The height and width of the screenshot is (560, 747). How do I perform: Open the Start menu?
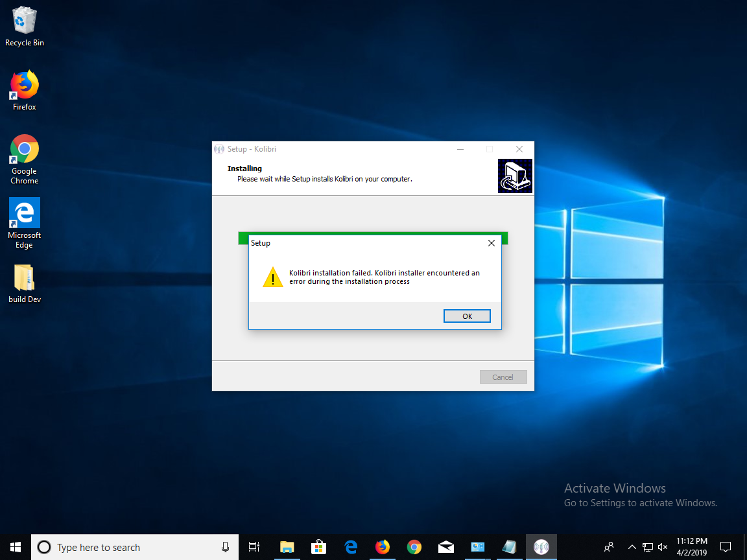14,548
